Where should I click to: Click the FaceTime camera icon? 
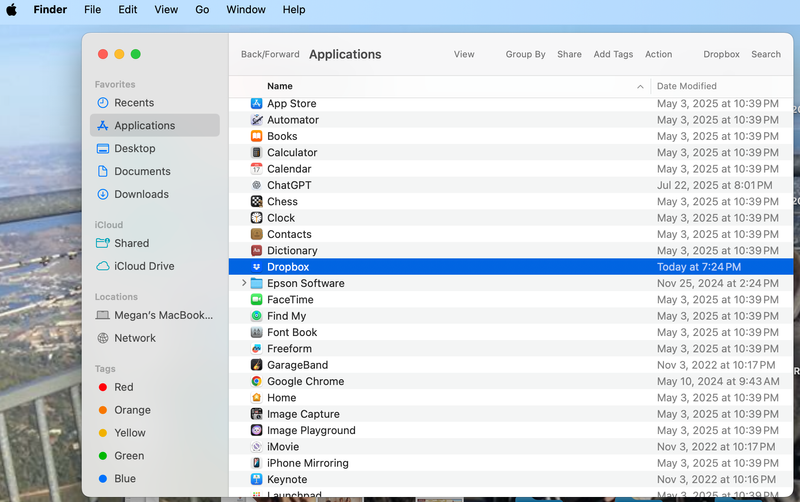(257, 299)
